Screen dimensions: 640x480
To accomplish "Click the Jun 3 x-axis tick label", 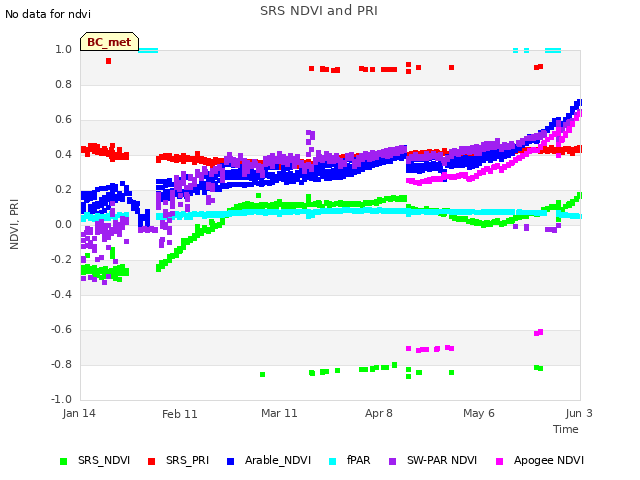I will [x=579, y=413].
